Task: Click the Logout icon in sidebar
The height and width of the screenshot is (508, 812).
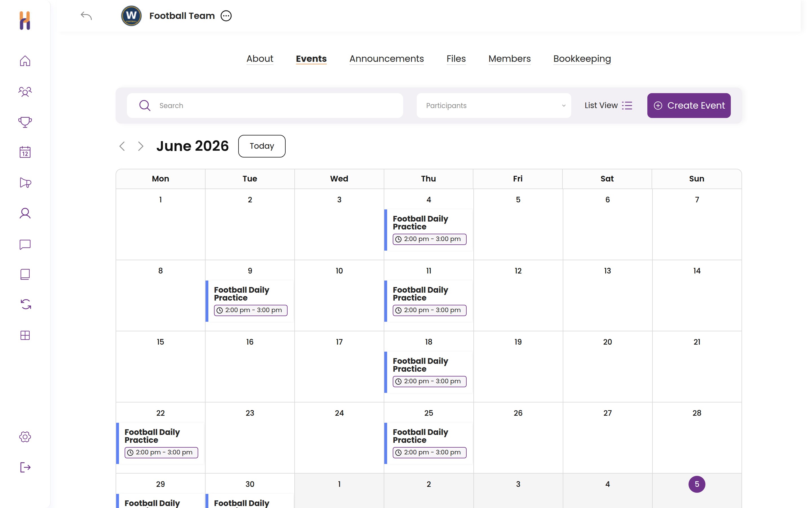Action: click(x=25, y=467)
